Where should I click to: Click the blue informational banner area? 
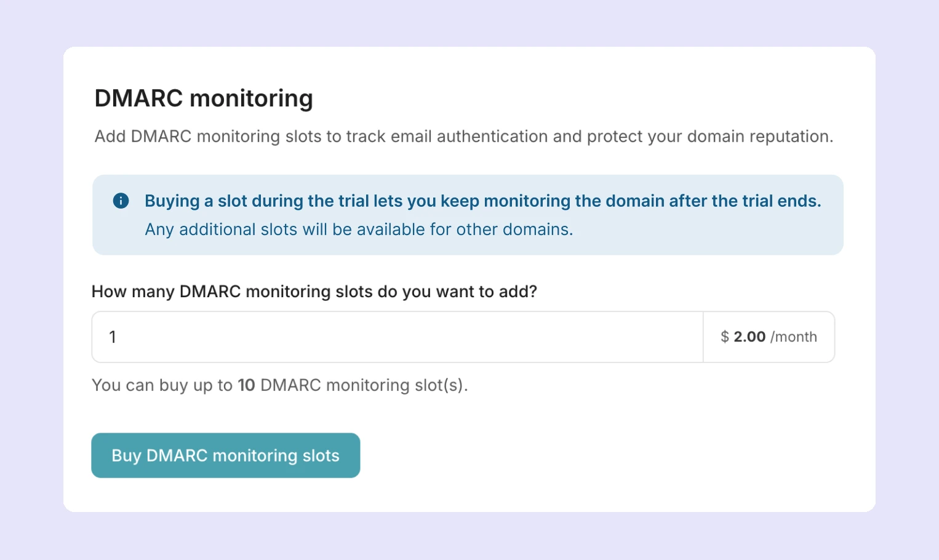(x=468, y=215)
